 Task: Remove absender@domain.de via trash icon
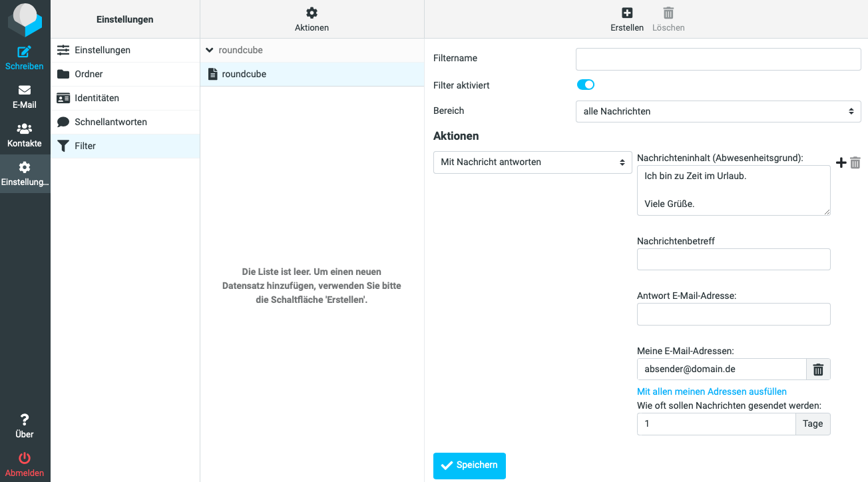pyautogui.click(x=818, y=369)
